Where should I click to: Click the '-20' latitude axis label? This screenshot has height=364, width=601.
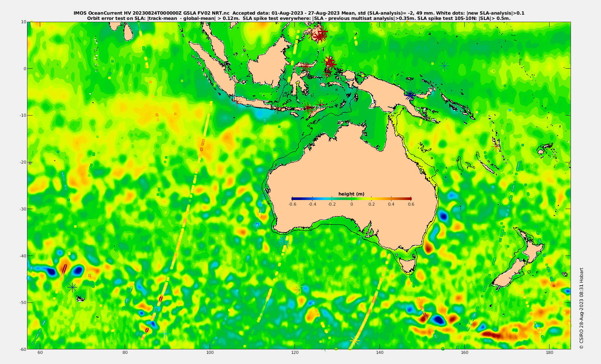click(x=23, y=162)
